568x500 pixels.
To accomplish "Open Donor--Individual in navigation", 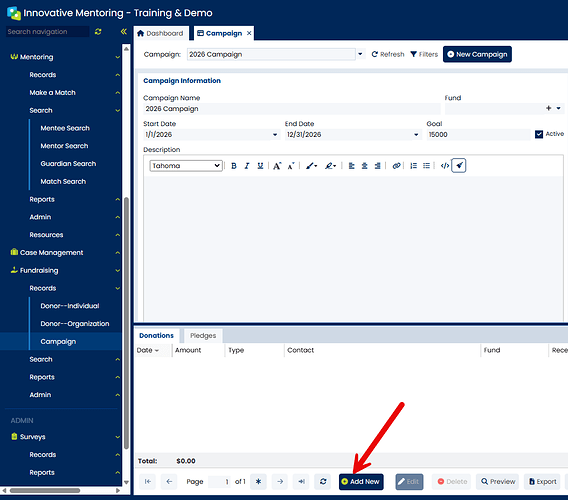I will click(70, 306).
